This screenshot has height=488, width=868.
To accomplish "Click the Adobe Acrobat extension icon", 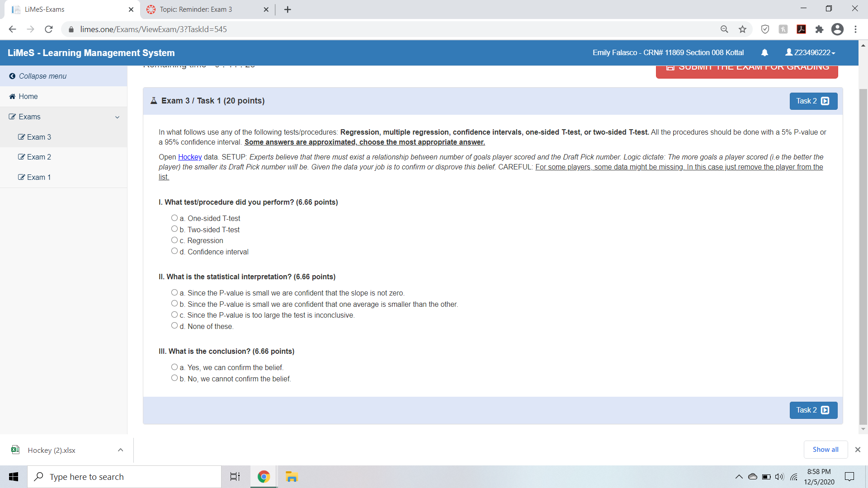I will (x=801, y=29).
